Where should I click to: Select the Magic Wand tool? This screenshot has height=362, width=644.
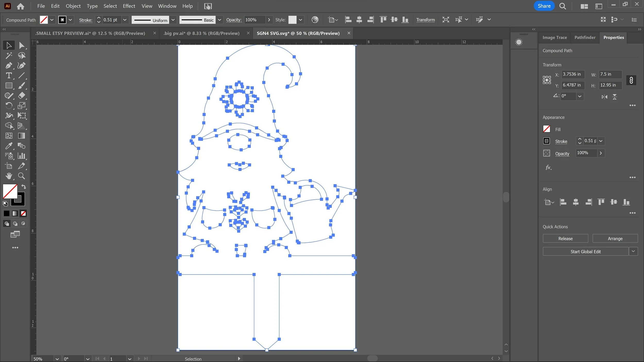[x=9, y=55]
